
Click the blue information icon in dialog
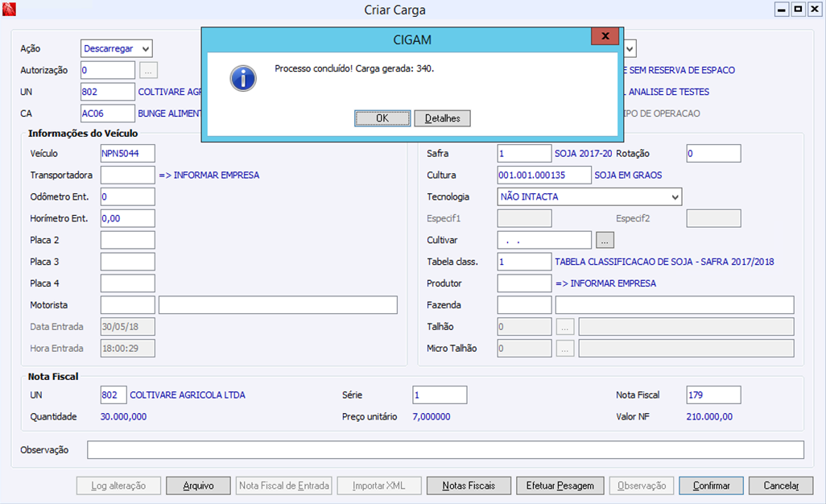click(x=243, y=78)
